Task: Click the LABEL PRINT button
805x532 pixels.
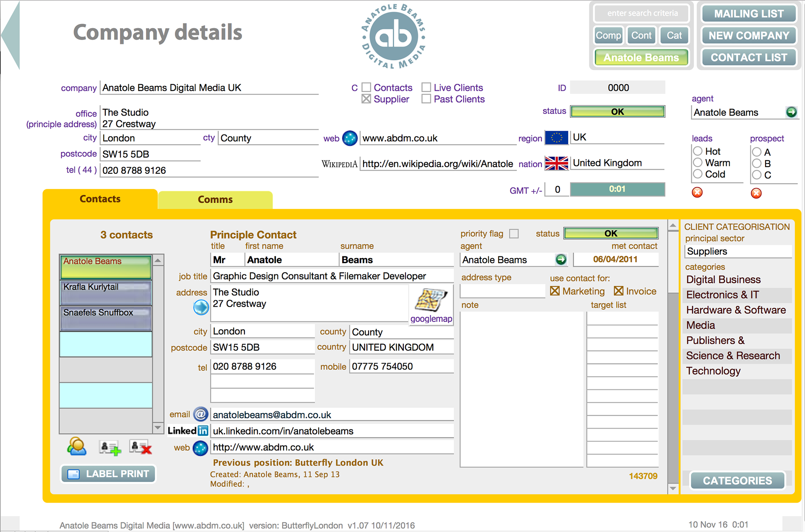Action: point(109,474)
